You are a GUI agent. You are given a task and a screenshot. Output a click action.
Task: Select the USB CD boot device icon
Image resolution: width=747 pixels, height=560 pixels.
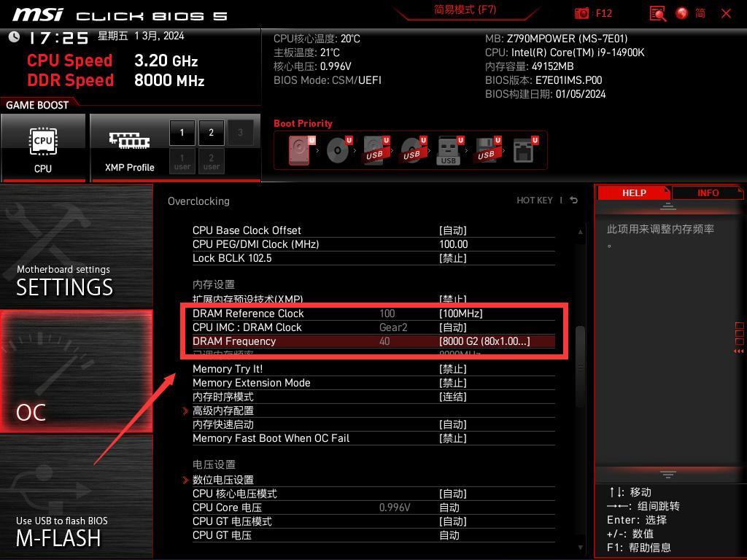(x=413, y=150)
